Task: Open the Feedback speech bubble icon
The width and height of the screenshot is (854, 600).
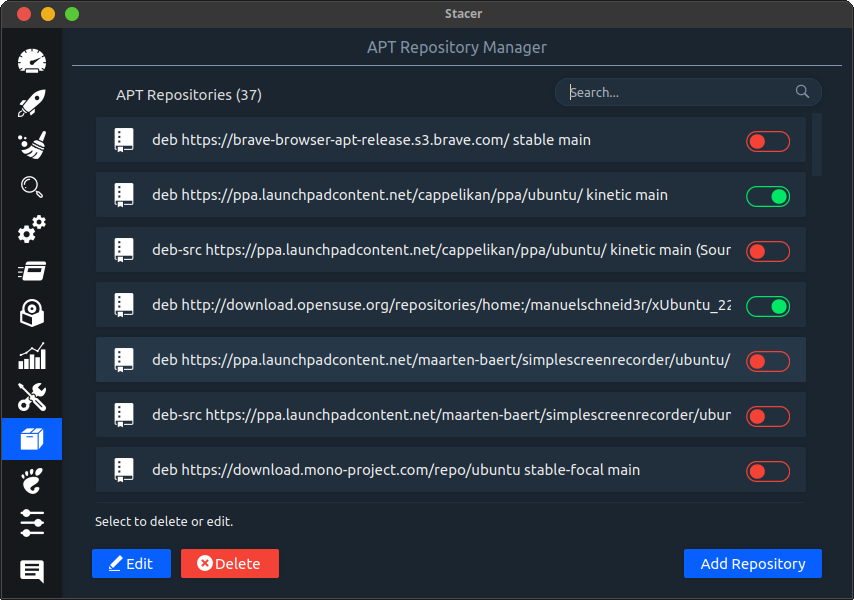Action: (32, 571)
